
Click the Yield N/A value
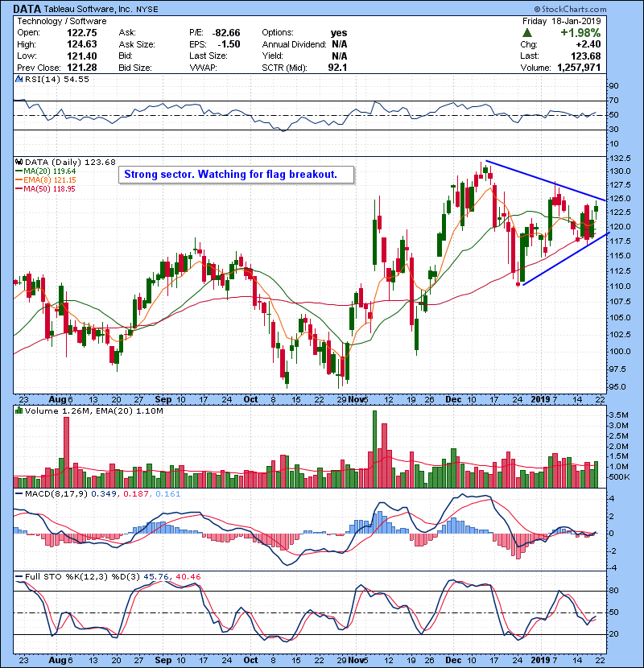click(x=340, y=56)
